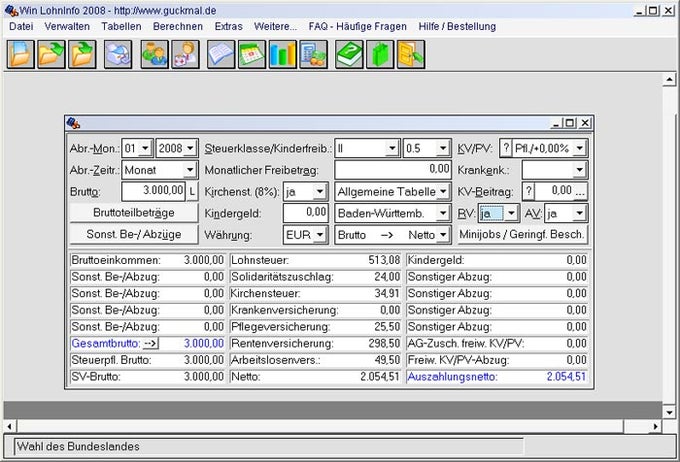
Task: Open the health insurance nurse icon
Action: click(185, 54)
